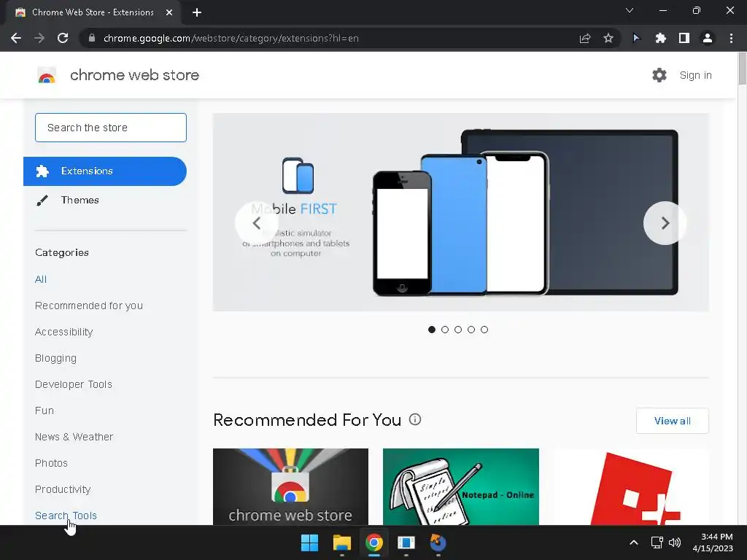The height and width of the screenshot is (560, 747).
Task: View all recommended extensions
Action: click(672, 421)
